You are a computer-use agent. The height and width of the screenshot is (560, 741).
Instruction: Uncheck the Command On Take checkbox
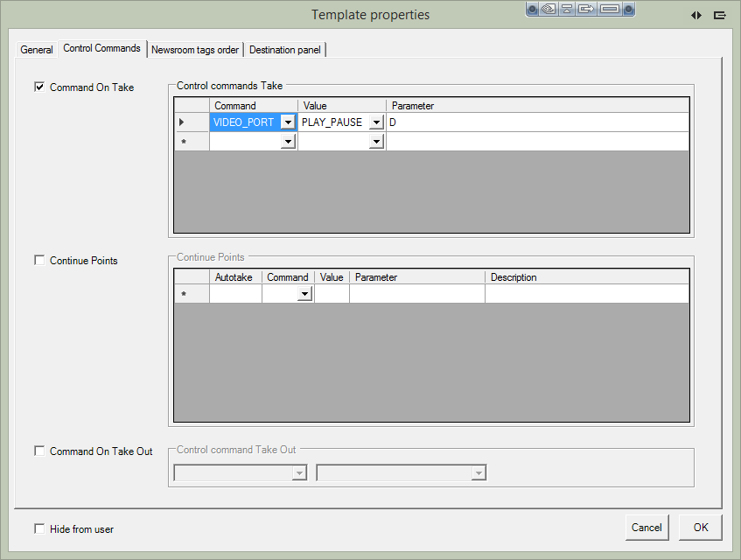[39, 87]
